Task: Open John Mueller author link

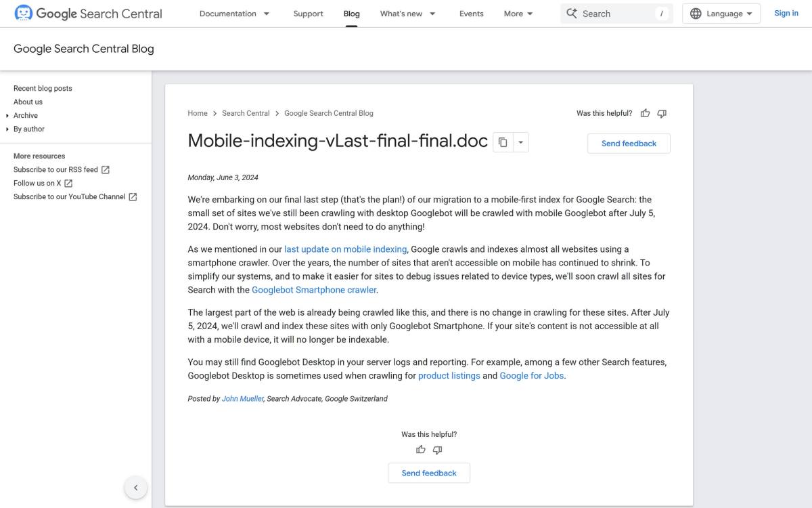Action: click(x=243, y=399)
